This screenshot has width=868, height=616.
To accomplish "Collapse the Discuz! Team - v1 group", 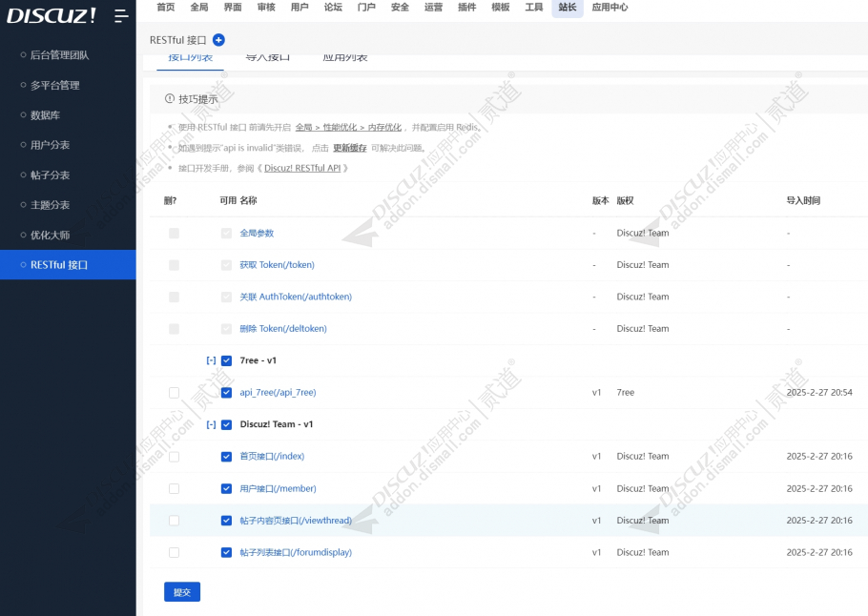I will (211, 424).
